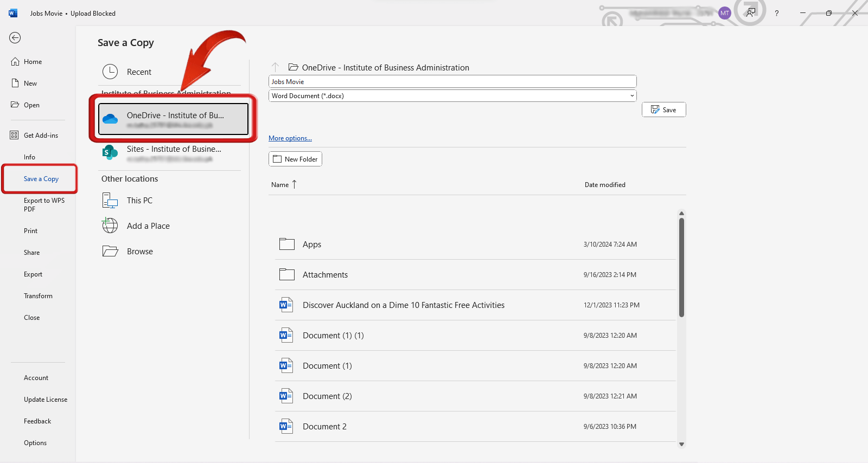868x463 pixels.
Task: Click the Date modified column header
Action: tap(605, 185)
